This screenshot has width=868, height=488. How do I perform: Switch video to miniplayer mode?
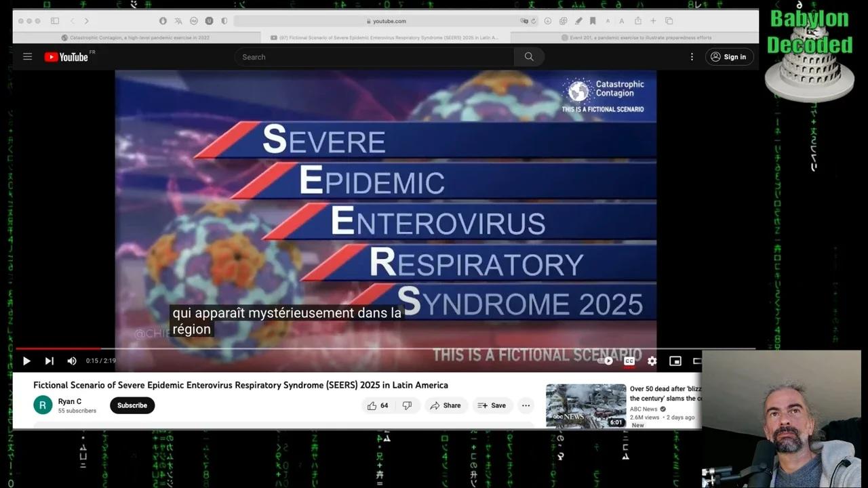675,361
